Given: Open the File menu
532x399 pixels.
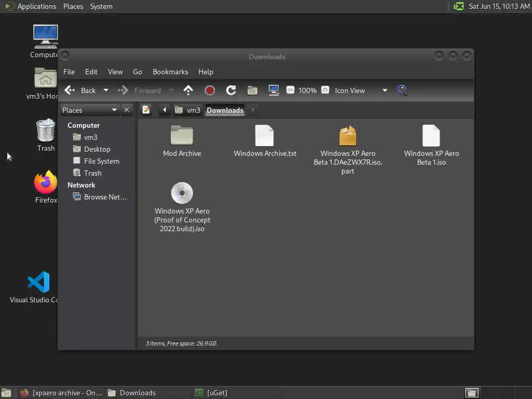Looking at the screenshot, I should tap(69, 72).
